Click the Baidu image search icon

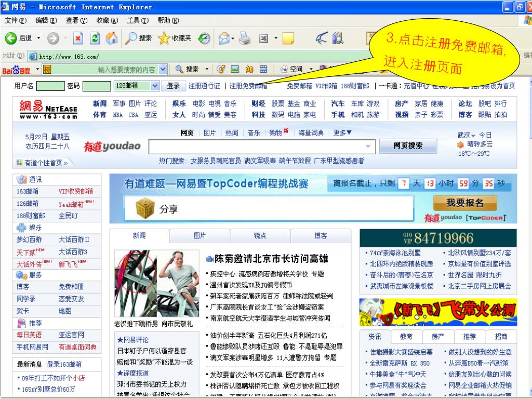point(235,69)
